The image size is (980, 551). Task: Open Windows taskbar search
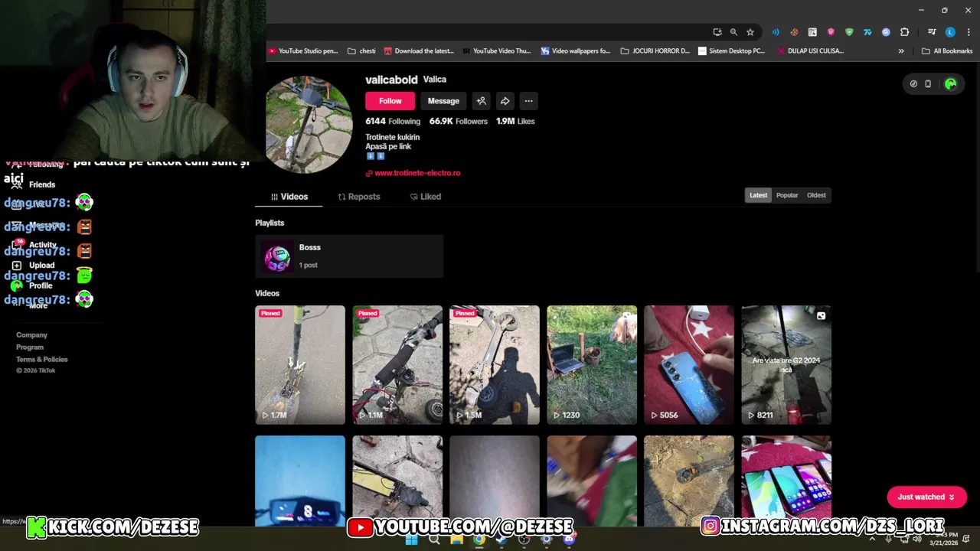pos(434,540)
